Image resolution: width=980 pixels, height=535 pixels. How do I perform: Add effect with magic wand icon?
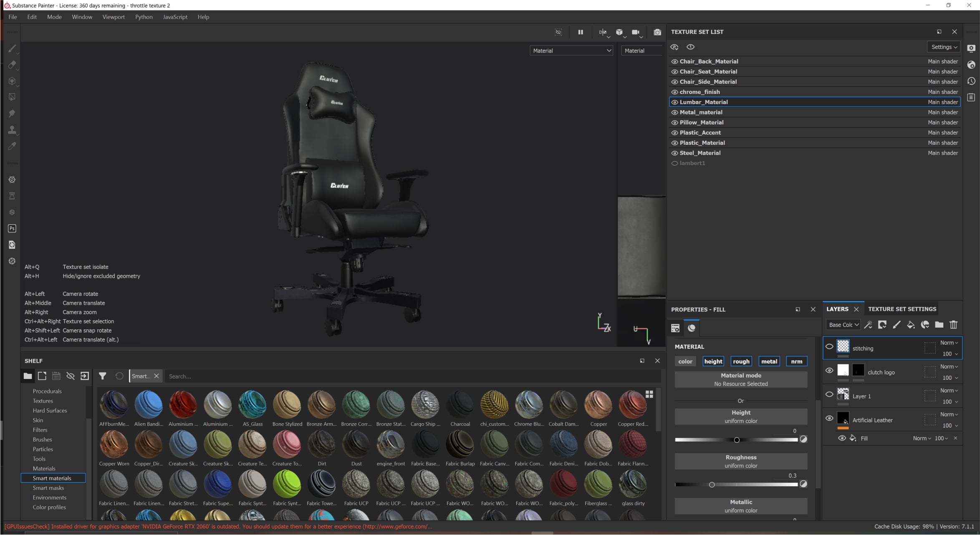(x=868, y=325)
